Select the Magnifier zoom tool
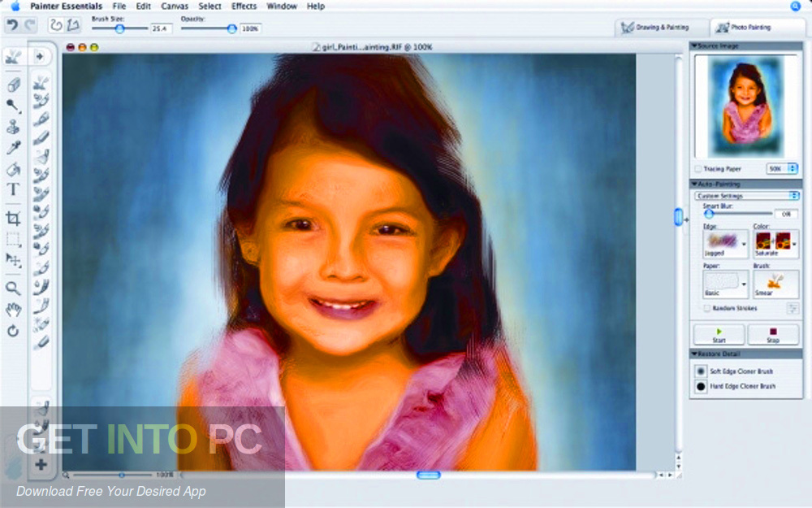The image size is (812, 508). click(x=14, y=289)
